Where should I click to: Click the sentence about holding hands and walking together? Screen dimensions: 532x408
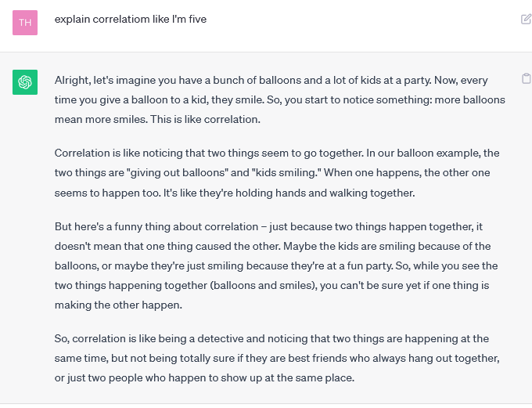[x=289, y=193]
